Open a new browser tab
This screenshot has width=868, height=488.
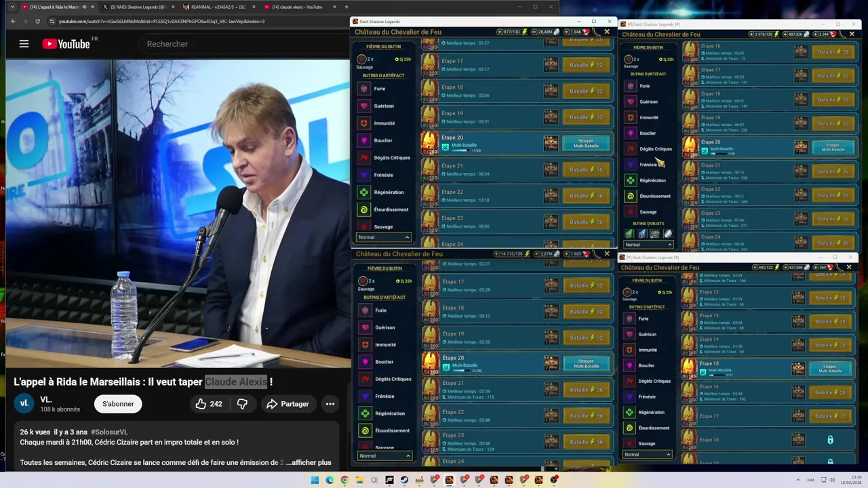coord(346,7)
